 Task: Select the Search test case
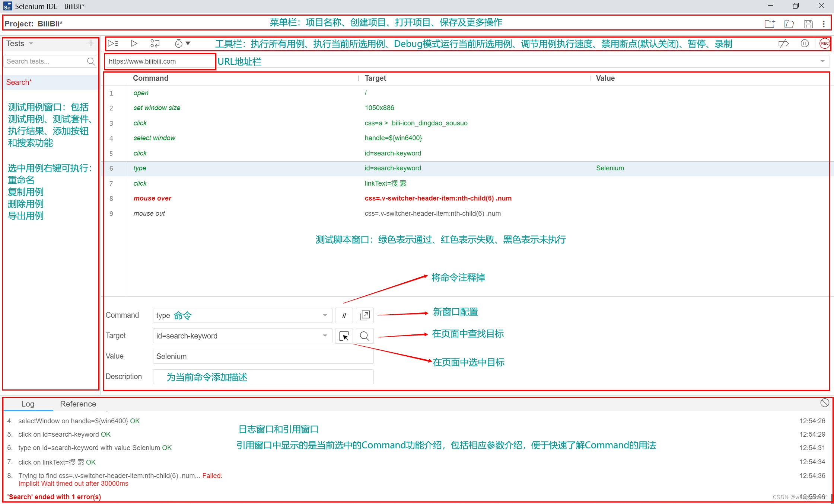(19, 82)
